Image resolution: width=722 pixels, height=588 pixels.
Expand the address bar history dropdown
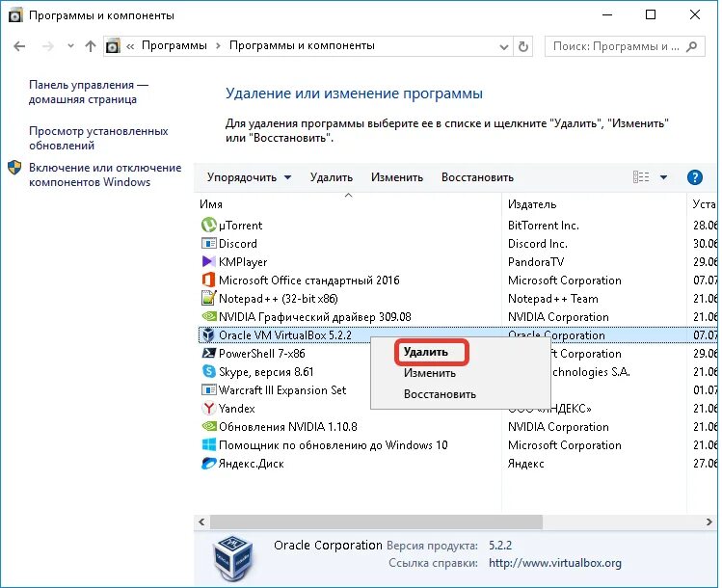(504, 46)
